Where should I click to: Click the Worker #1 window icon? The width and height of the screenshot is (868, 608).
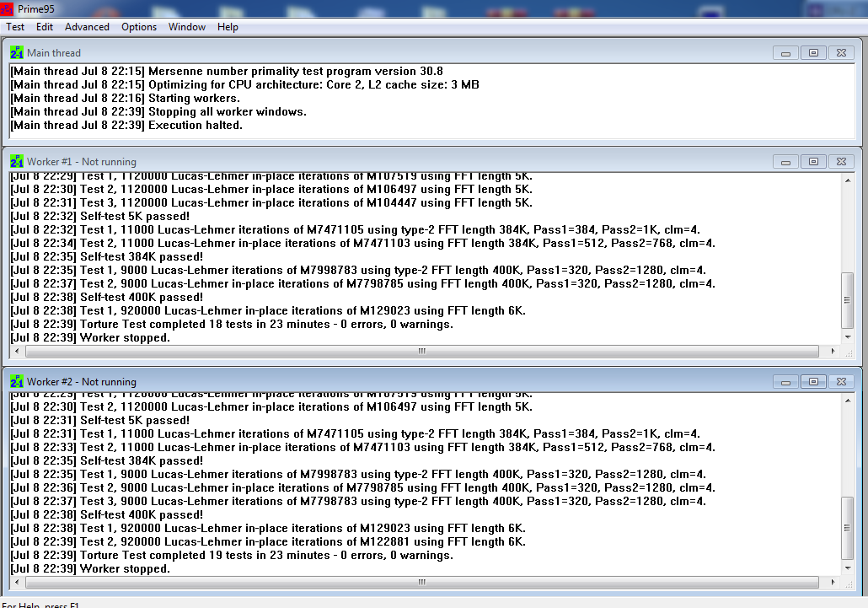(x=17, y=161)
